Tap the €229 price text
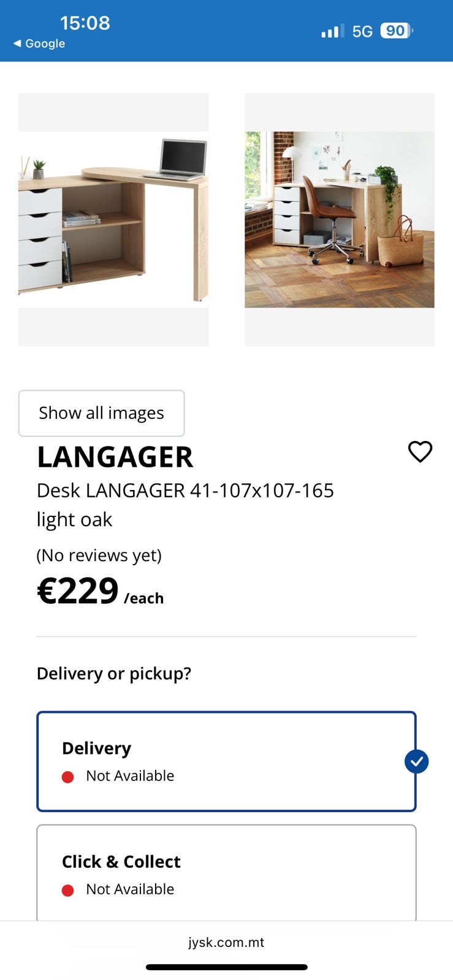This screenshot has height=980, width=453. click(78, 591)
